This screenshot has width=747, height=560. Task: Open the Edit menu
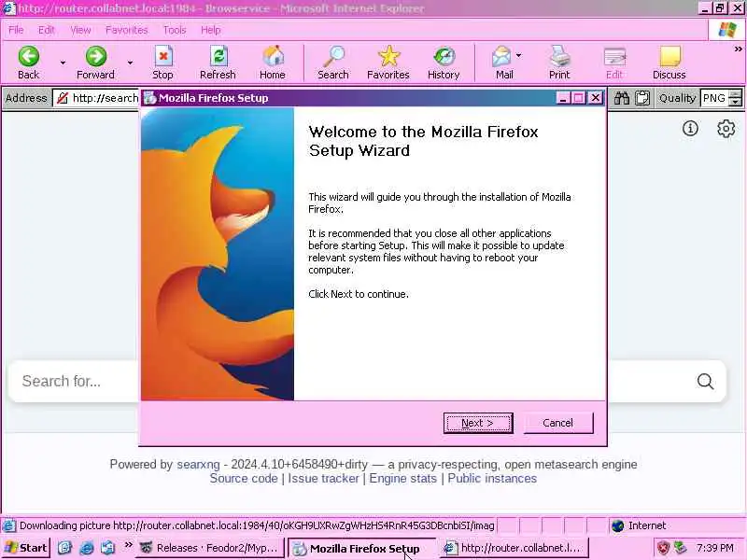tap(46, 30)
